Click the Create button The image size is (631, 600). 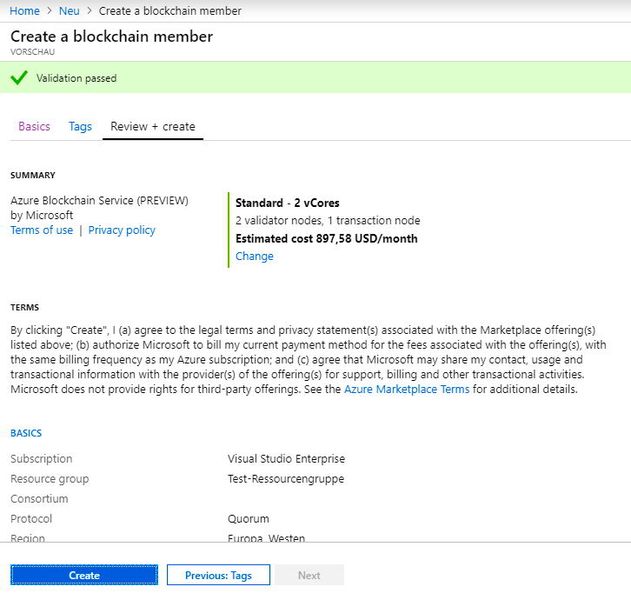[x=84, y=575]
